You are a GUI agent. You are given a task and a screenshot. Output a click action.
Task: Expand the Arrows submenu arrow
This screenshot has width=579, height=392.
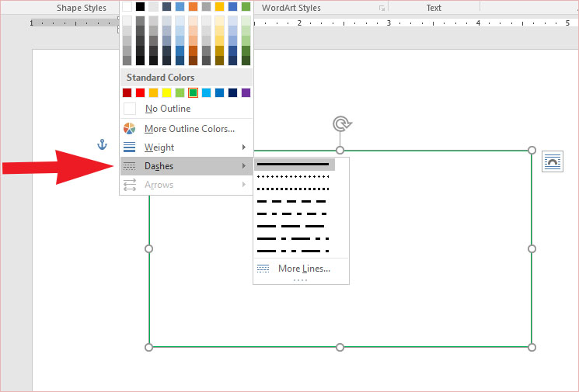tap(244, 185)
